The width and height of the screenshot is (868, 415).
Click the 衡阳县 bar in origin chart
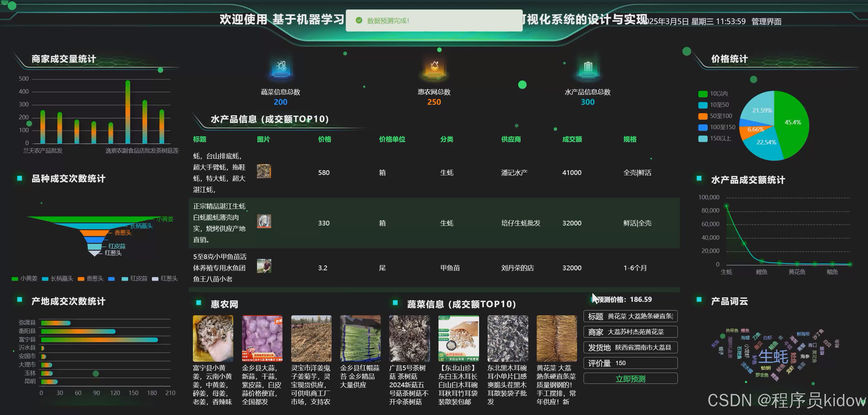pos(78,331)
